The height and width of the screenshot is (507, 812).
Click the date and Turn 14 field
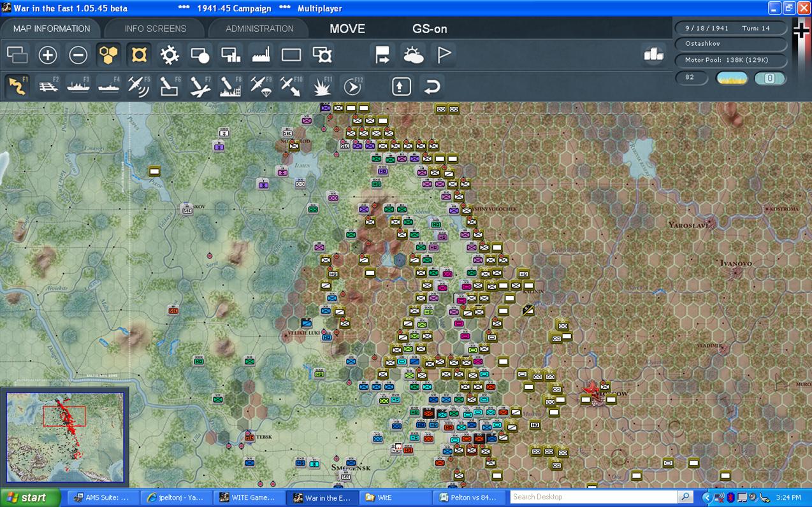tap(731, 28)
